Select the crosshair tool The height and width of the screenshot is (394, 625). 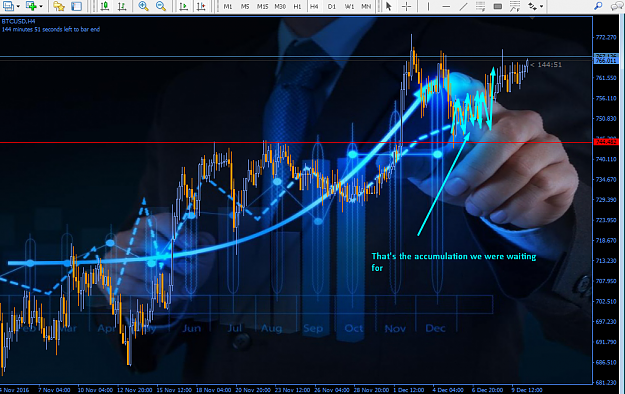pos(407,6)
